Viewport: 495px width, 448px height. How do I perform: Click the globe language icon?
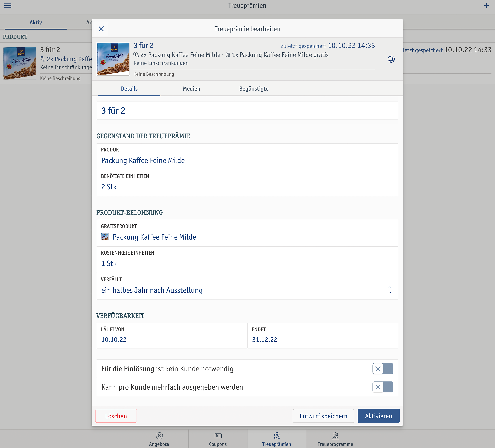pos(391,59)
